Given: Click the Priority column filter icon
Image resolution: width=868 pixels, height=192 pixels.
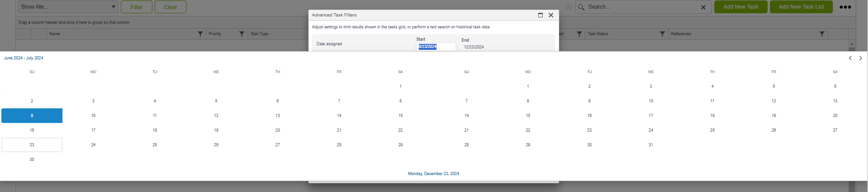Looking at the screenshot, I should [x=242, y=34].
